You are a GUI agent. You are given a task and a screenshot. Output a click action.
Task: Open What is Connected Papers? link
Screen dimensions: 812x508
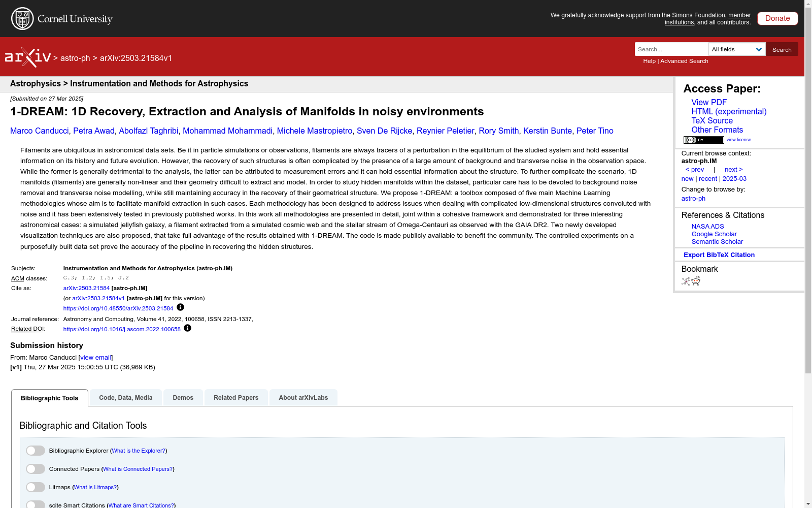[138, 469]
